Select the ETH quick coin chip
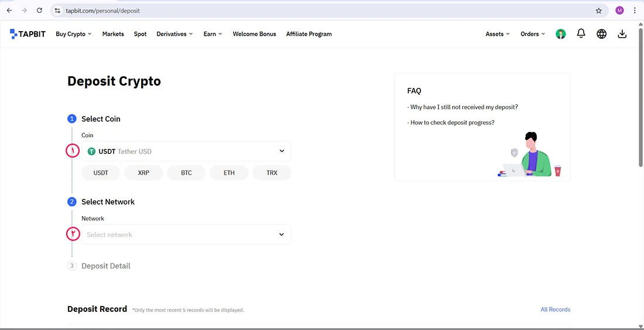This screenshot has width=644, height=330. [229, 173]
